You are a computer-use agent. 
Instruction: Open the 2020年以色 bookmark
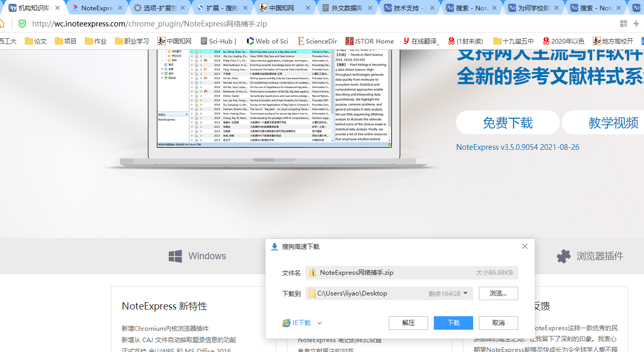coord(563,41)
